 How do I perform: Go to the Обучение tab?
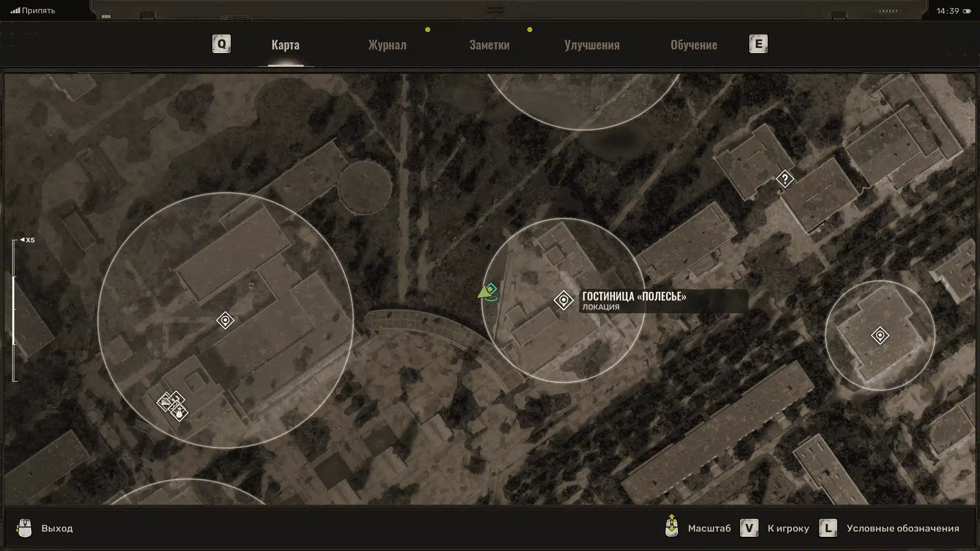coord(694,45)
